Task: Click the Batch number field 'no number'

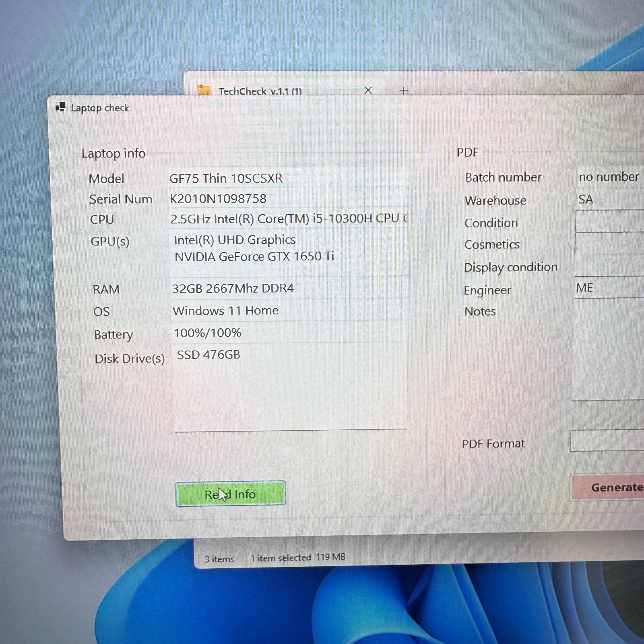Action: pyautogui.click(x=610, y=177)
